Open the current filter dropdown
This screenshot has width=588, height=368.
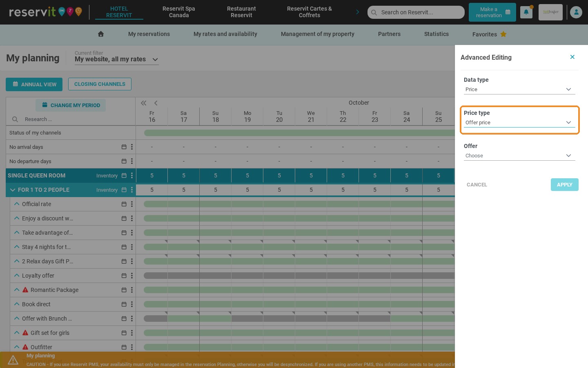[116, 59]
